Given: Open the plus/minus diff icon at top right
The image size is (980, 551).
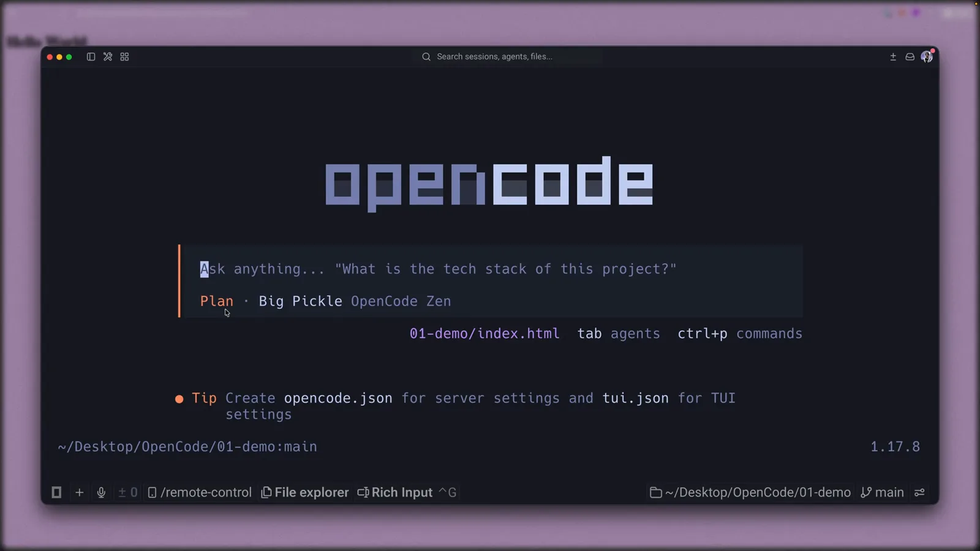Looking at the screenshot, I should pyautogui.click(x=893, y=56).
